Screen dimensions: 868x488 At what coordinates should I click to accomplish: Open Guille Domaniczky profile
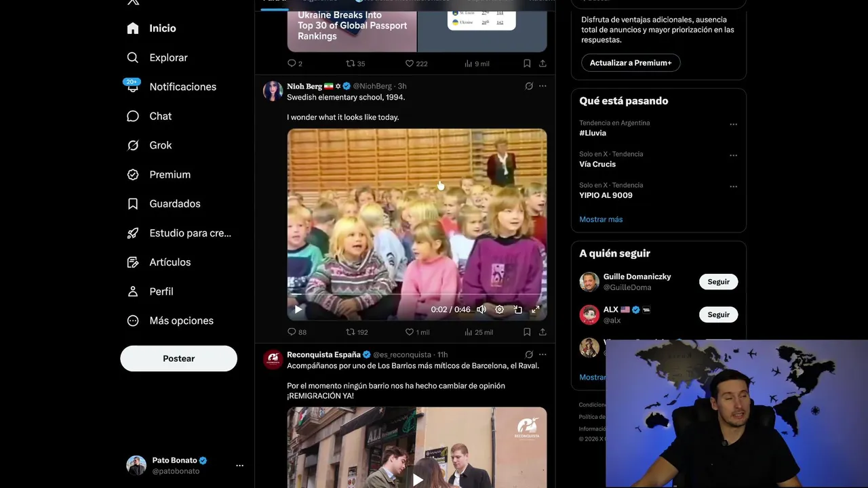click(637, 277)
